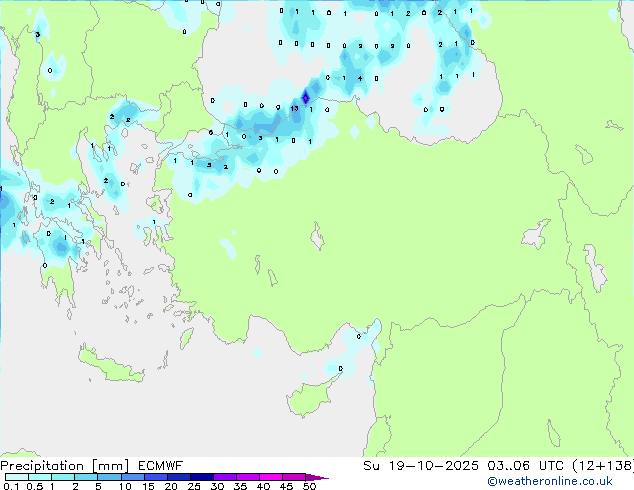This screenshot has height=490, width=634.
Task: Open the weatheronline.co.uk copyright link
Action: click(x=550, y=481)
